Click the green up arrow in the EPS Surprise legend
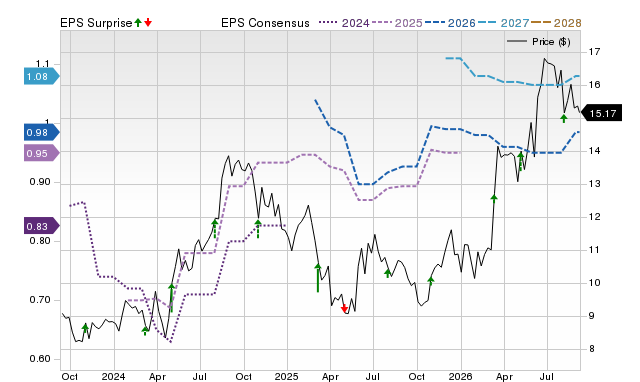The width and height of the screenshot is (640, 382). (x=138, y=22)
